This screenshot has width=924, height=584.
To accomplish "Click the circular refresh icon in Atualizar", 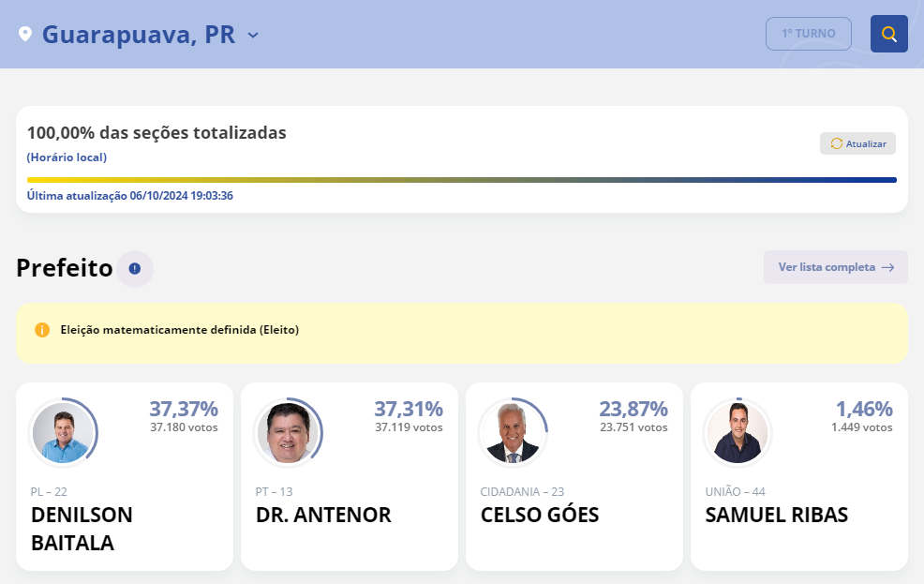I will (835, 142).
